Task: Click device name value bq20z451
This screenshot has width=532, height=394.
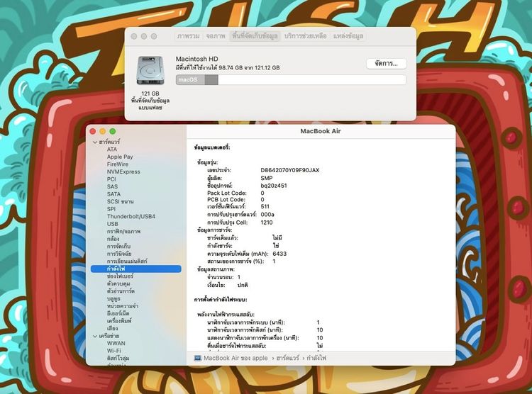Action: [274, 186]
